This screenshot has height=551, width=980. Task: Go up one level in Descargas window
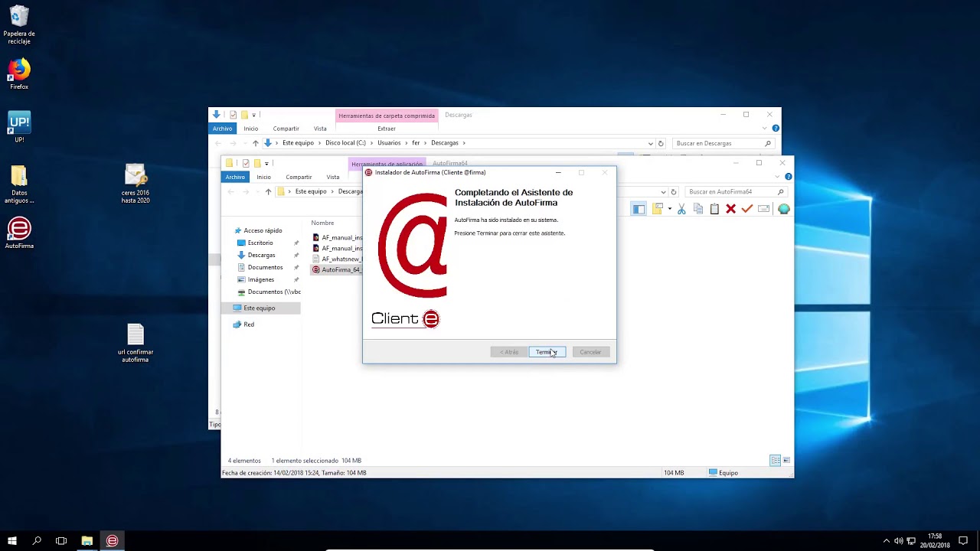(x=256, y=143)
